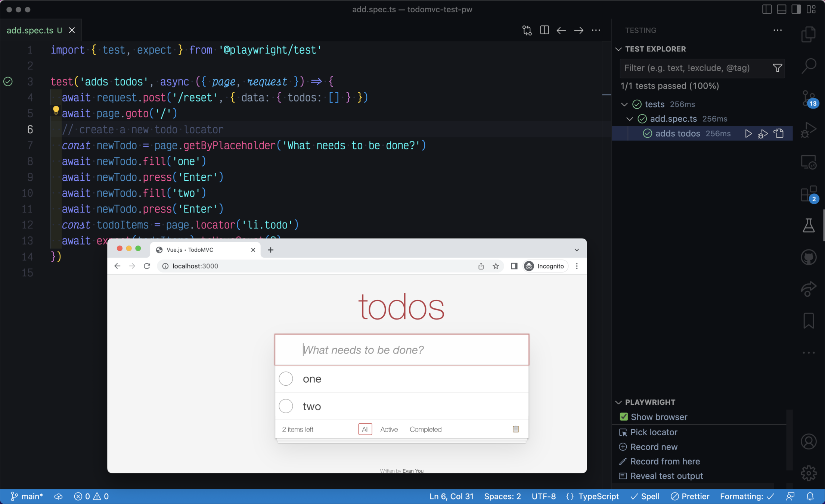Run the 'adds todos' test play icon
This screenshot has width=825, height=504.
[748, 134]
